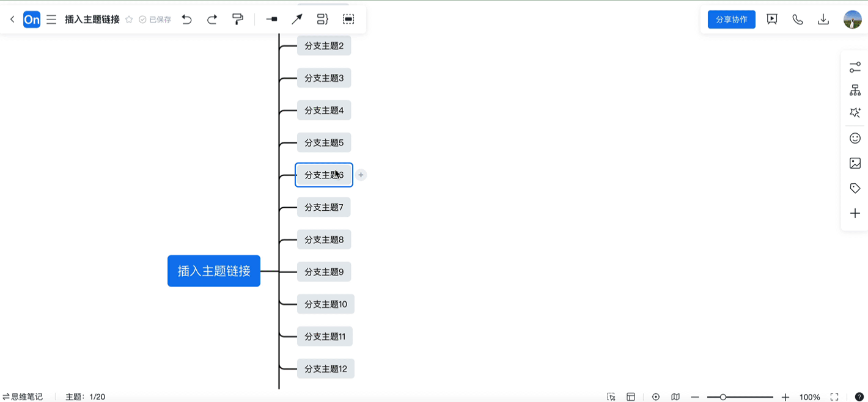868x402 pixels.
Task: Click the document title 插入主题链接 in the toolbar
Action: click(x=92, y=20)
